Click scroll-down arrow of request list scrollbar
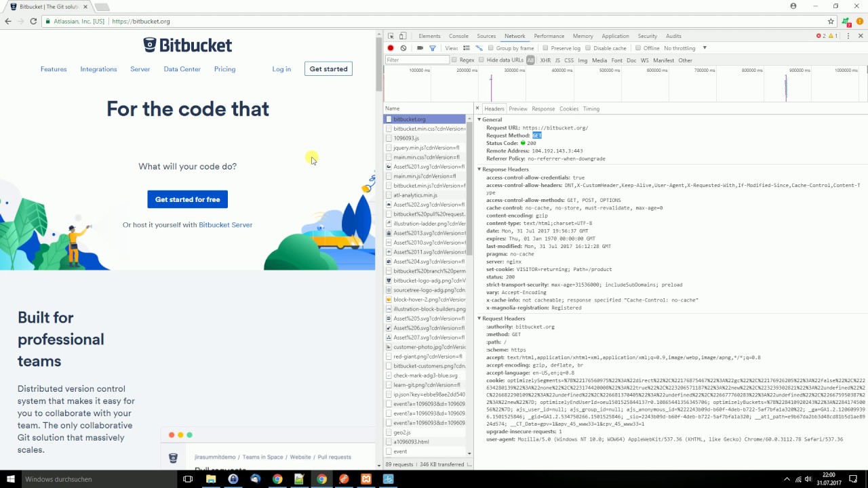 click(469, 453)
